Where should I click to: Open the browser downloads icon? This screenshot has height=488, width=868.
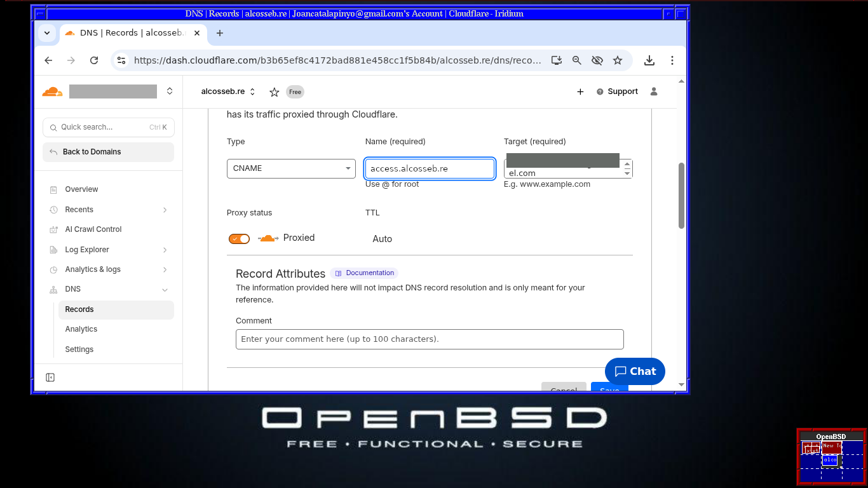point(649,60)
